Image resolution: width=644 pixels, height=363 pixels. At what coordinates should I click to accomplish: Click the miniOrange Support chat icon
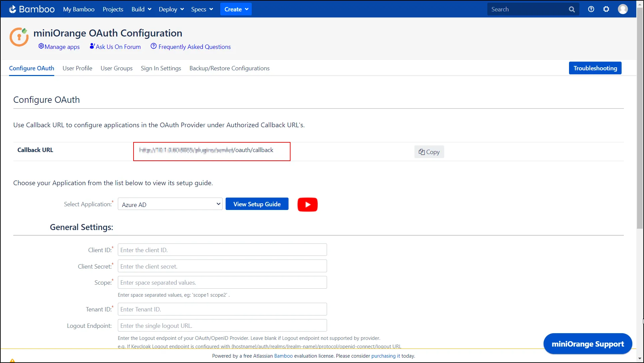(x=588, y=344)
